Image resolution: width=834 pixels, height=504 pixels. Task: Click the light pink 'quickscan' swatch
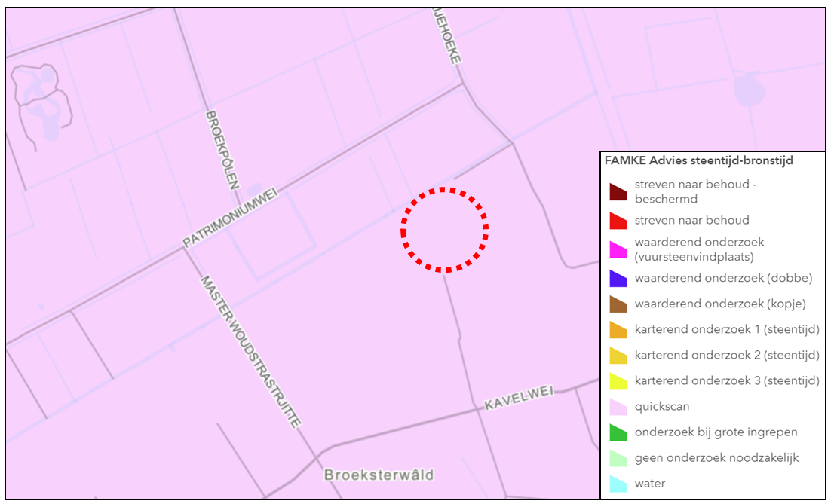click(618, 407)
